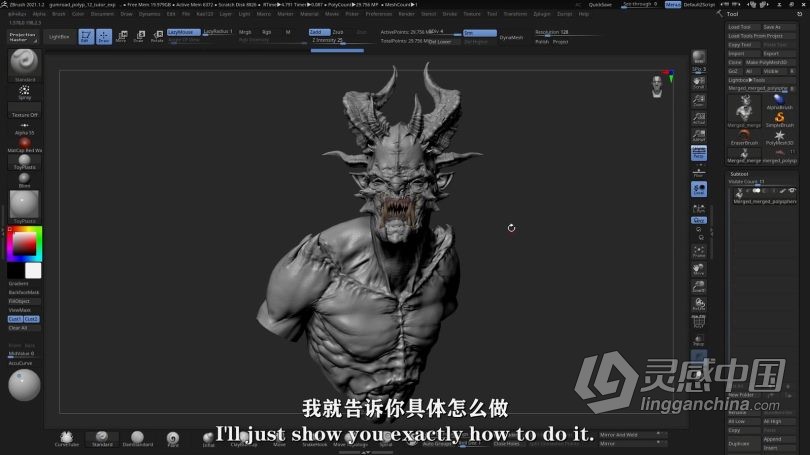The height and width of the screenshot is (455, 810).
Task: Toggle L.Sym local symmetry
Action: (699, 209)
